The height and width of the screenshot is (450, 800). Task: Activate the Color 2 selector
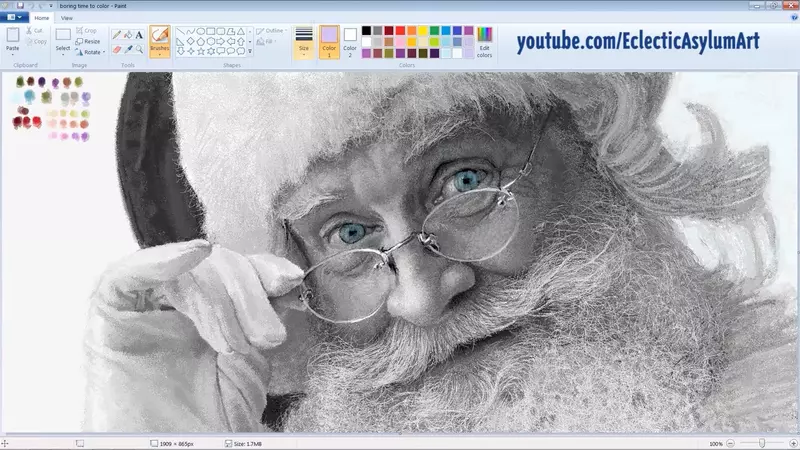(350, 42)
